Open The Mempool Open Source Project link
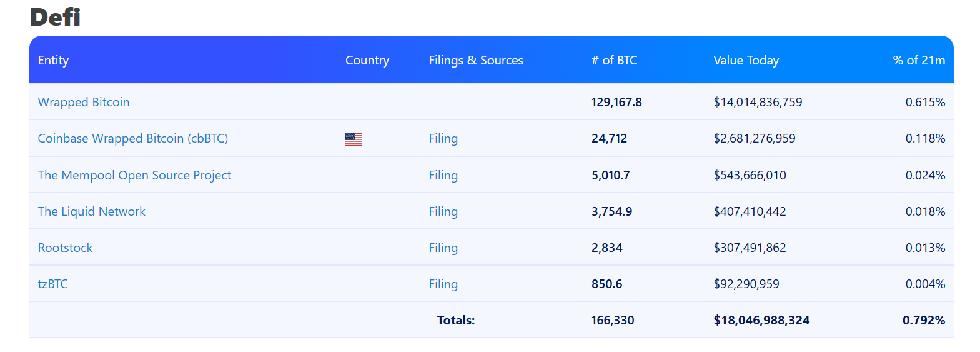Image resolution: width=980 pixels, height=352 pixels. pos(134,175)
